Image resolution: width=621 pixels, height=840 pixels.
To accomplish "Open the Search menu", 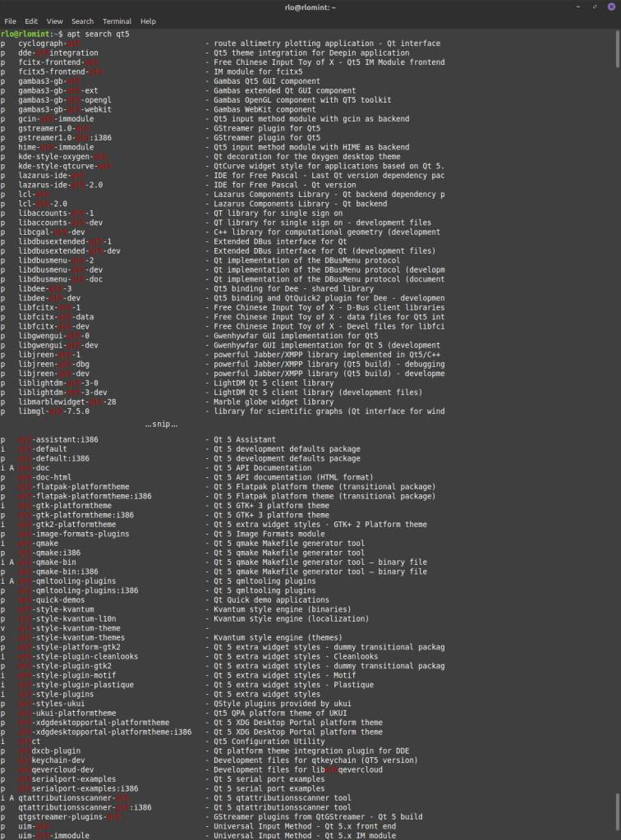I will coord(82,21).
